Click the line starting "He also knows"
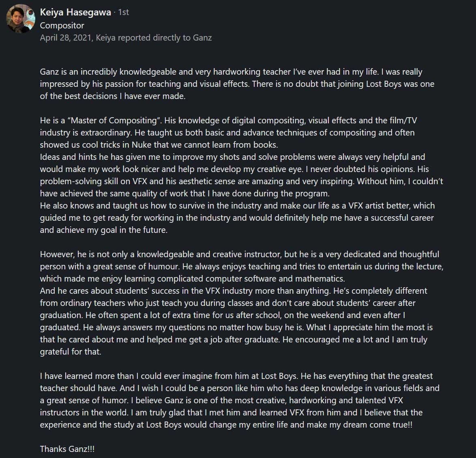 tap(237, 206)
